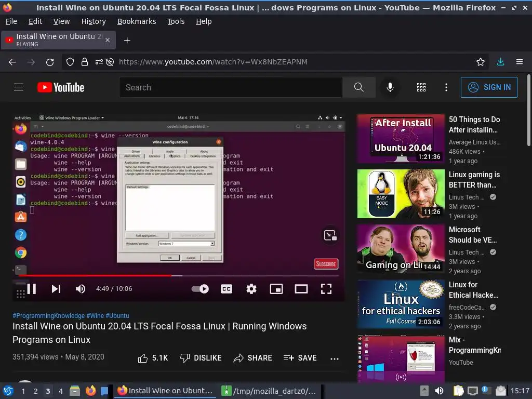Save the video to a playlist
The height and width of the screenshot is (399, 532).
point(300,358)
